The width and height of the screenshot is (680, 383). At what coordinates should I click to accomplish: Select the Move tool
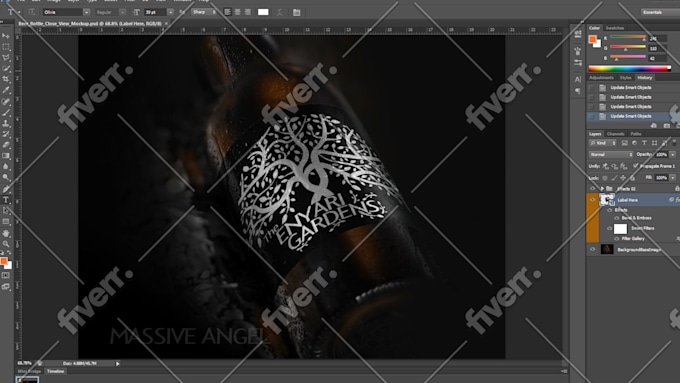(6, 36)
